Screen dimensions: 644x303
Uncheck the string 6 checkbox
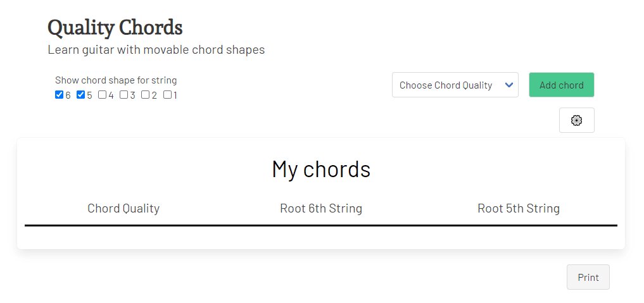tap(59, 95)
